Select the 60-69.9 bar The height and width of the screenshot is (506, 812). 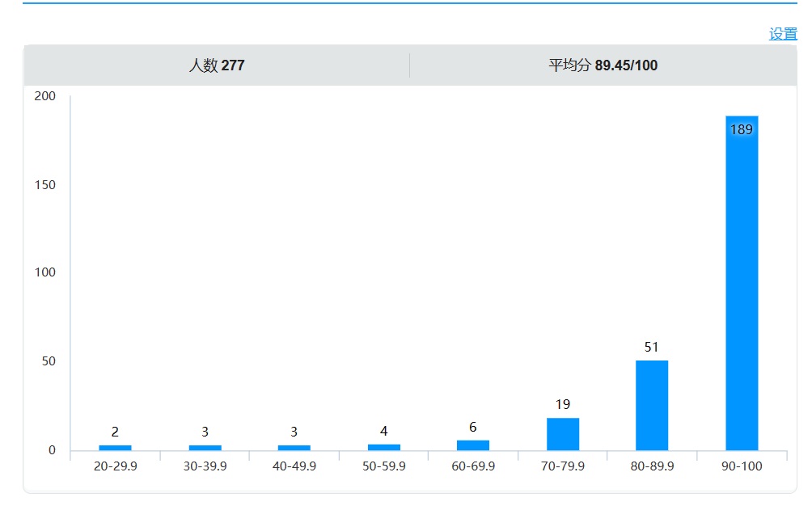point(472,445)
